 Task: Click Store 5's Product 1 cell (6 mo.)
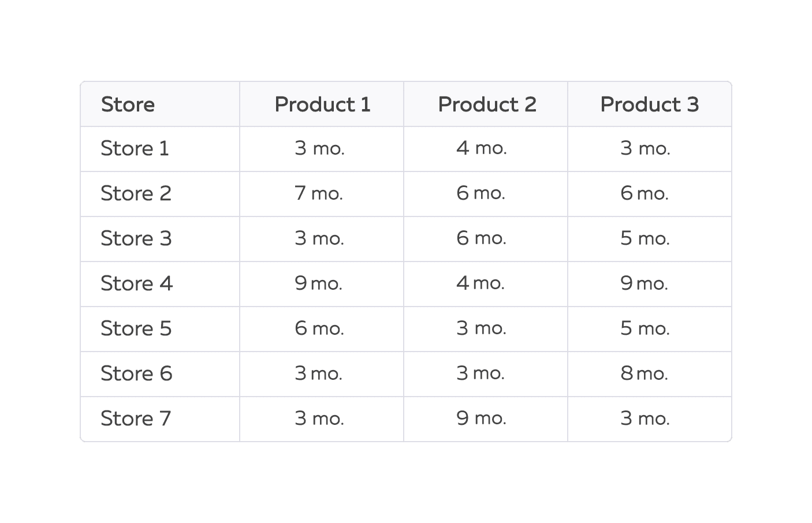coord(319,328)
